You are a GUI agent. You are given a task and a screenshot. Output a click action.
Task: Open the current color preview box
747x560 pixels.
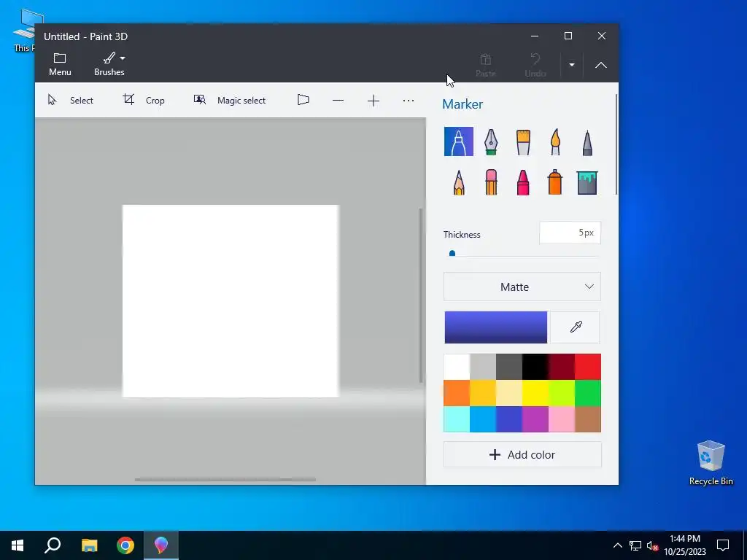click(495, 327)
